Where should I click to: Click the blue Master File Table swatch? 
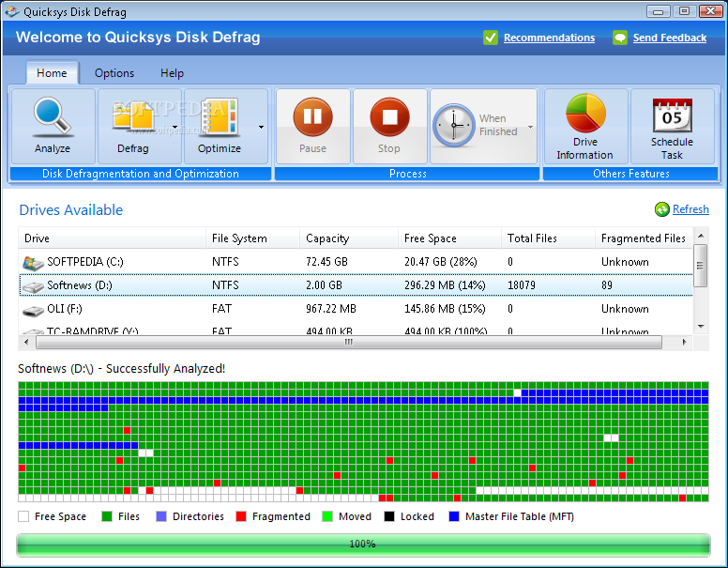pyautogui.click(x=454, y=516)
